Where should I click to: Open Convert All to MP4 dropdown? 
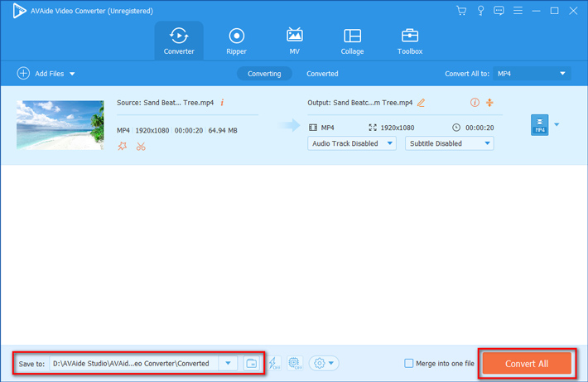(532, 74)
